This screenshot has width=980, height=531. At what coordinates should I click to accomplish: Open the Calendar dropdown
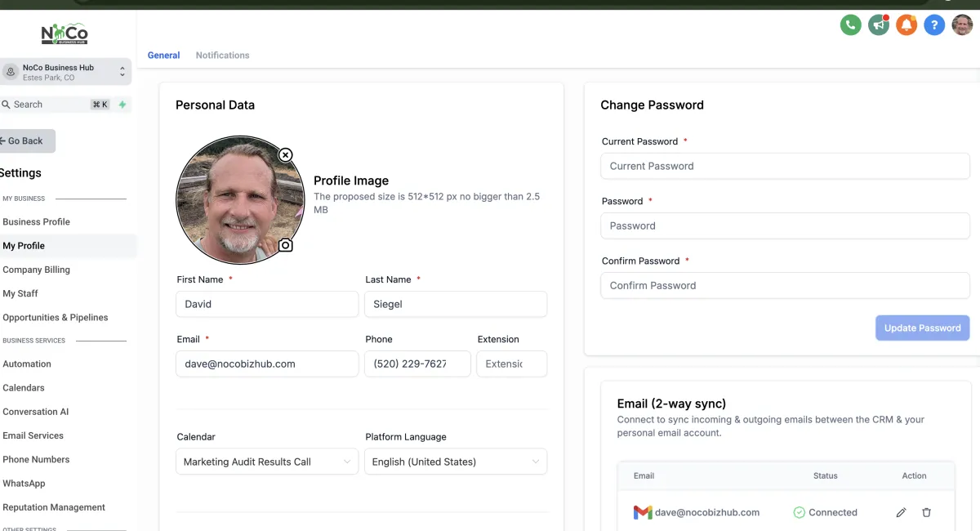click(x=267, y=462)
